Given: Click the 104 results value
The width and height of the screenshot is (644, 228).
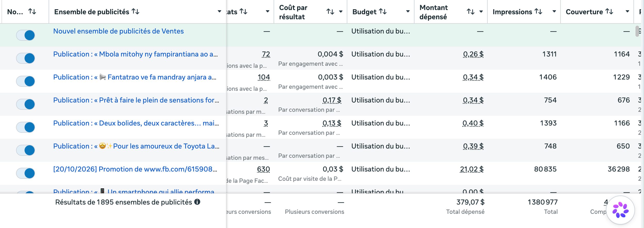Looking at the screenshot, I should coord(264,77).
